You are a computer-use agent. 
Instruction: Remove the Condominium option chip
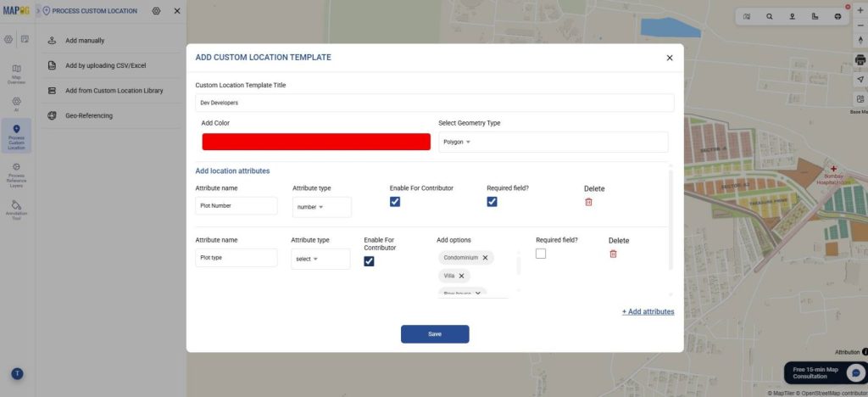pyautogui.click(x=485, y=258)
